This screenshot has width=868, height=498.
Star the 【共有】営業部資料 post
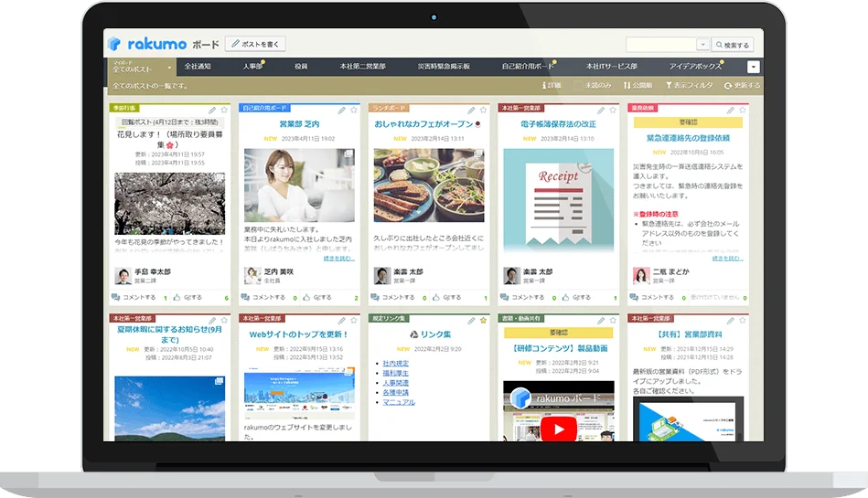tap(743, 321)
